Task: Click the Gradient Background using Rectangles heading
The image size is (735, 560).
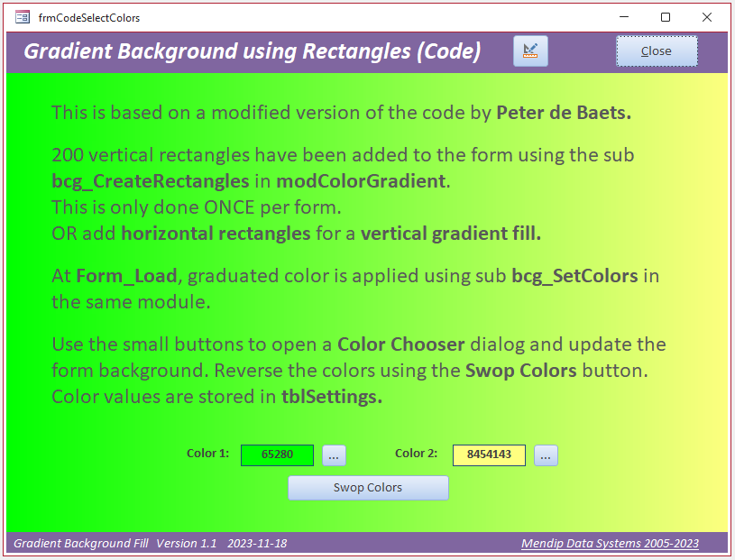Action: pyautogui.click(x=253, y=51)
